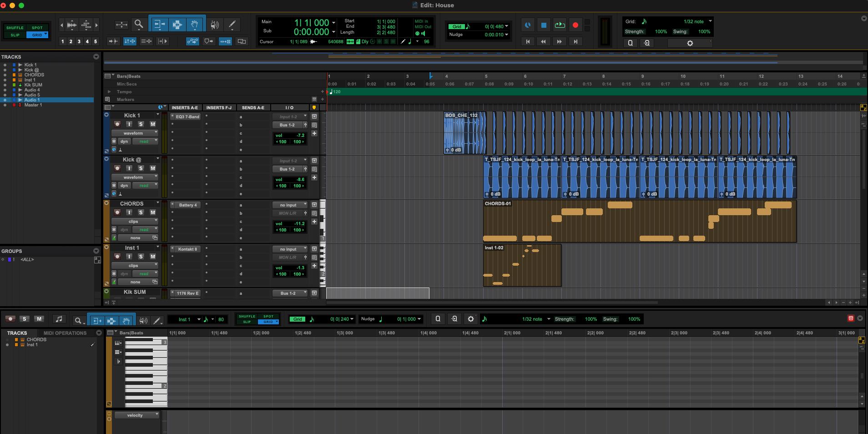Open the clips view selector on Inst 1
Image resolution: width=868 pixels, height=434 pixels.
[x=135, y=265]
